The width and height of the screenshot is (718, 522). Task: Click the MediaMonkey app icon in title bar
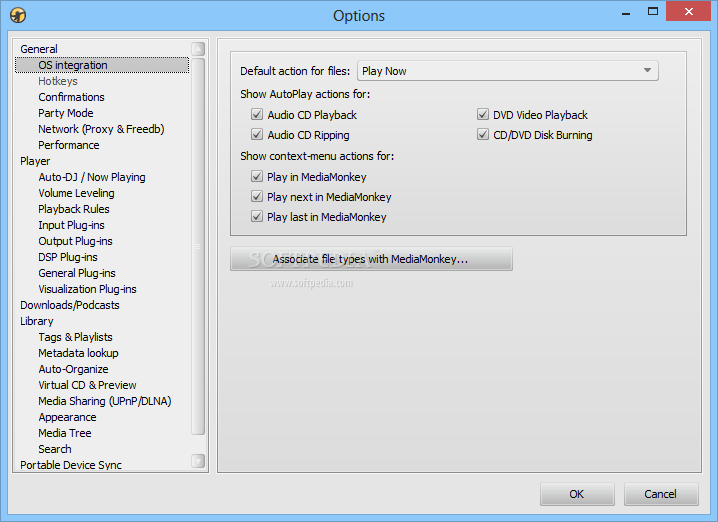[18, 15]
